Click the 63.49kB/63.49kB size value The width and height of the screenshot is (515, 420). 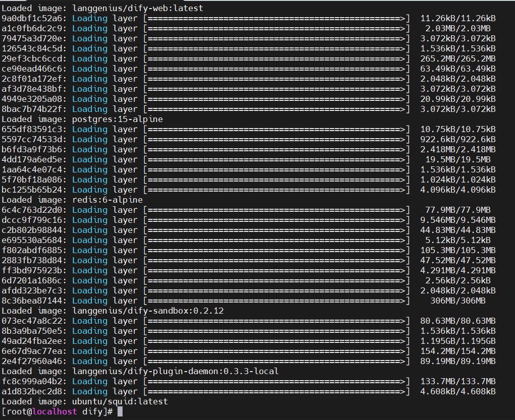(458, 69)
